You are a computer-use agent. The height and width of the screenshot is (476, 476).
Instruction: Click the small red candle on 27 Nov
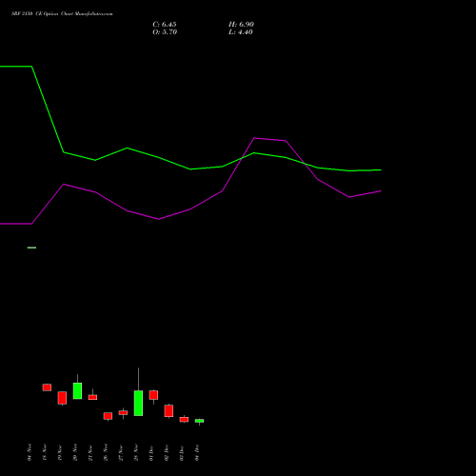click(123, 412)
